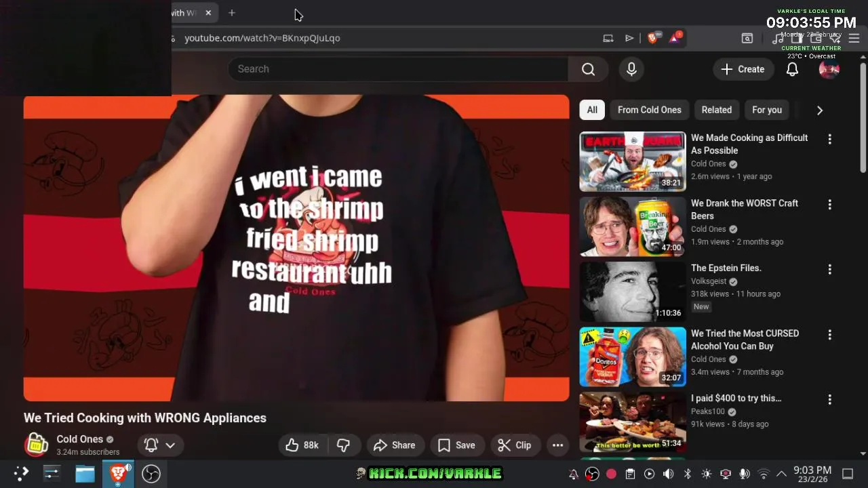Open 'We Tried the Most CURSED Alcohol' title
The width and height of the screenshot is (868, 488).
point(745,340)
